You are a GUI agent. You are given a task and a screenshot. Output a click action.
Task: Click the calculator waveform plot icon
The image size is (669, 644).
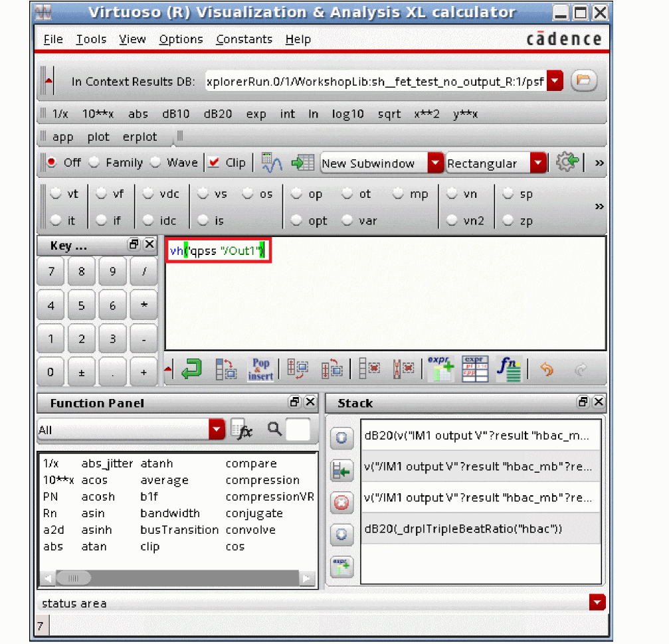point(272,163)
